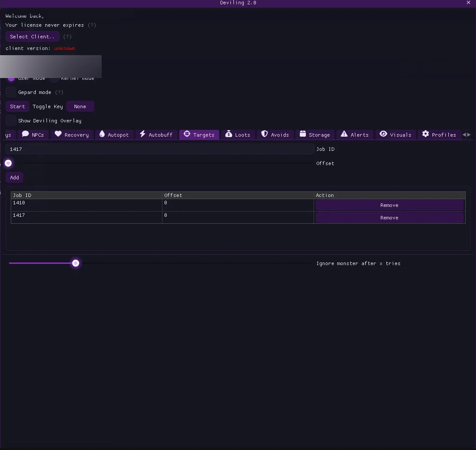
Task: Click the Select Client button
Action: coord(32,37)
